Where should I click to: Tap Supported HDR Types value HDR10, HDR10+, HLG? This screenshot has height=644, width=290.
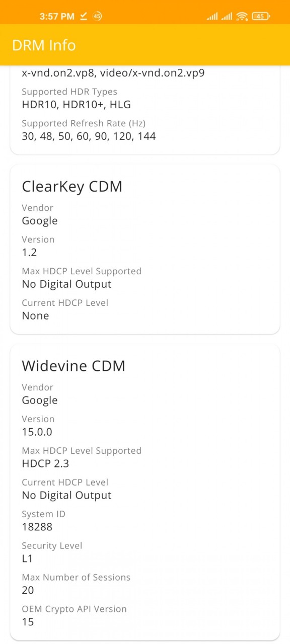tap(76, 105)
